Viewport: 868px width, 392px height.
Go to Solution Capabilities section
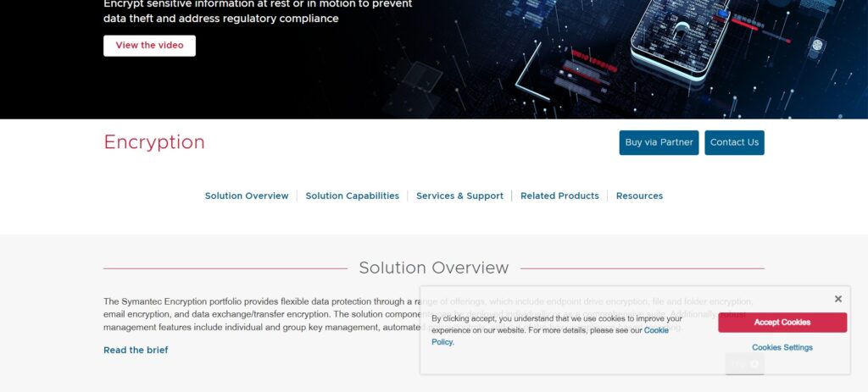click(352, 196)
